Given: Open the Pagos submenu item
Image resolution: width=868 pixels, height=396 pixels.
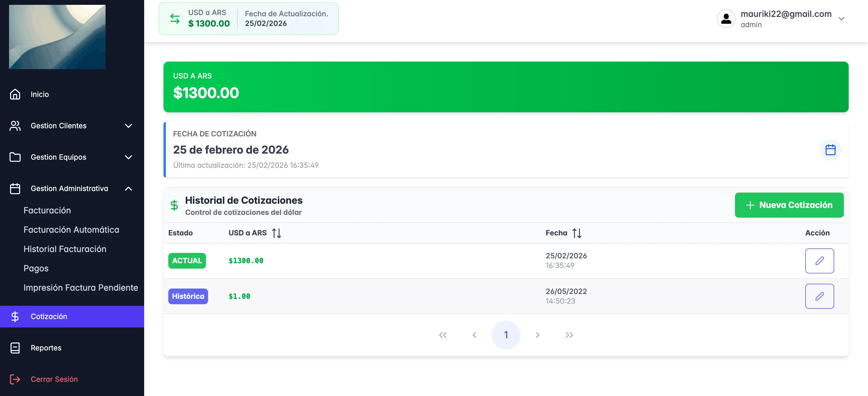Looking at the screenshot, I should 36,269.
